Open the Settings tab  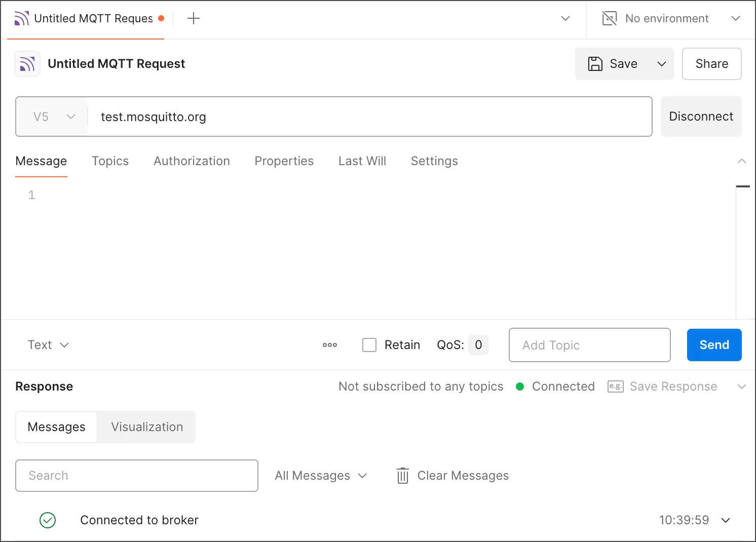[x=434, y=161]
